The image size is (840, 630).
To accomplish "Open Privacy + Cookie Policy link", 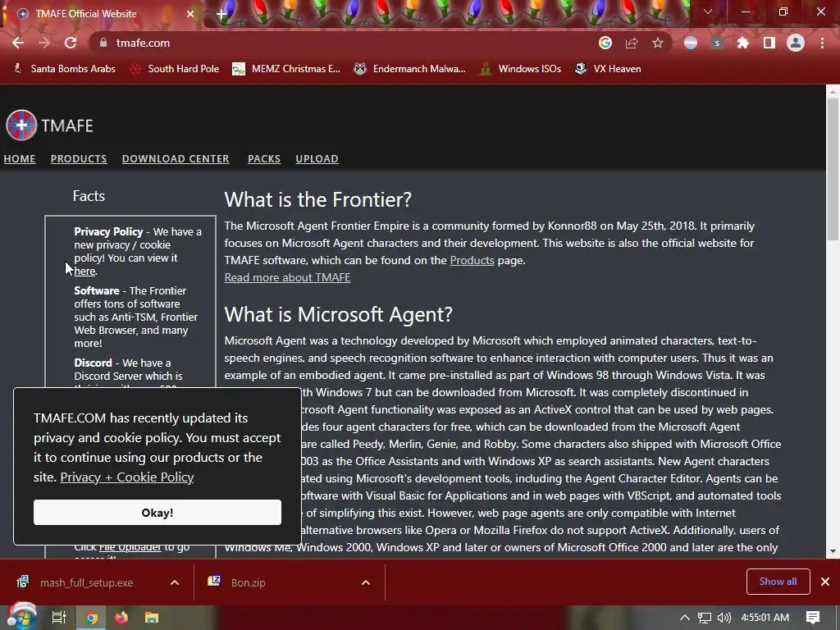I will (x=127, y=477).
